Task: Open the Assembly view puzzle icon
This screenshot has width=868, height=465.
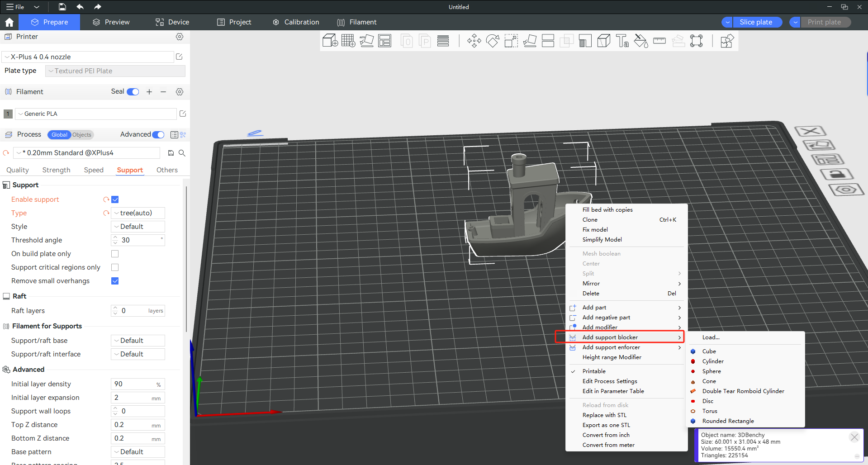Action: (727, 41)
